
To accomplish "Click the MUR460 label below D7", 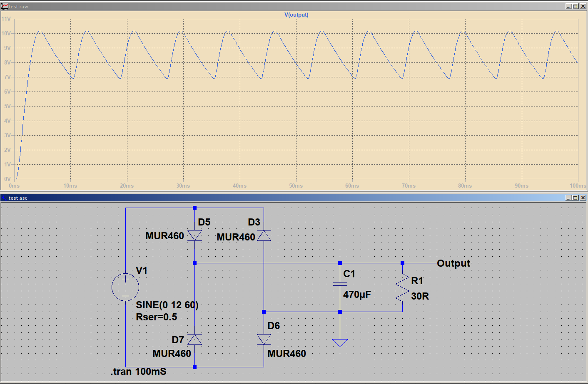I will coord(172,354).
